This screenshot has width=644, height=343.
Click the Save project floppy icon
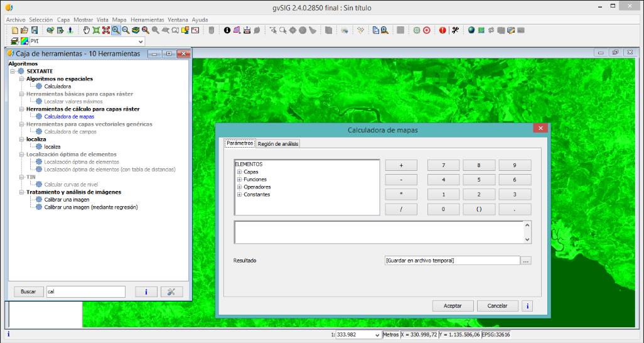(x=35, y=30)
